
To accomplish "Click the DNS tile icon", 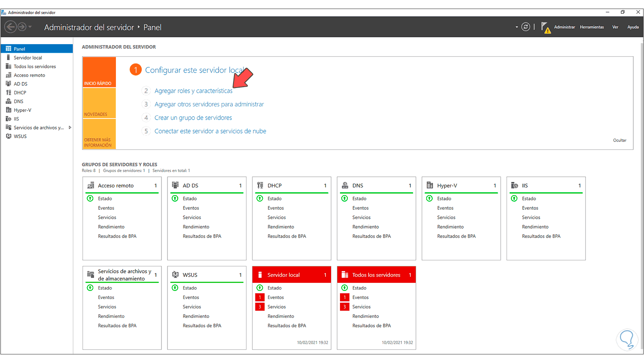I will click(345, 185).
